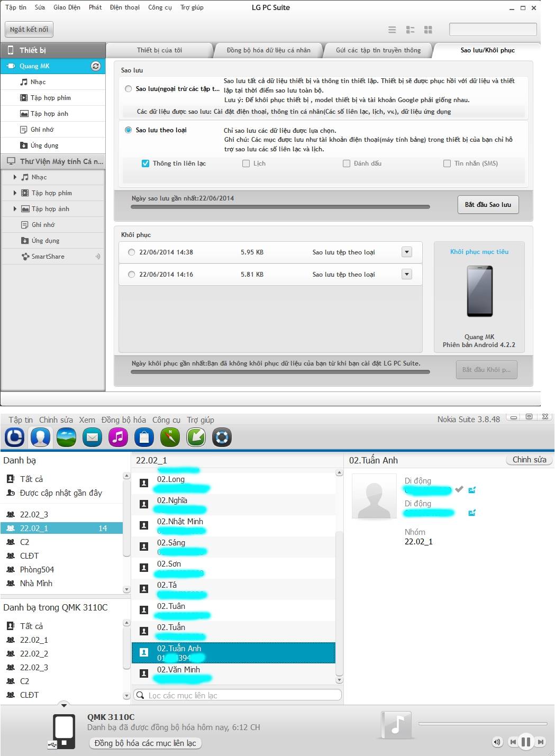Viewport: 555px width, 756px height.
Task: Check the Lịch checkbox
Action: 246,163
